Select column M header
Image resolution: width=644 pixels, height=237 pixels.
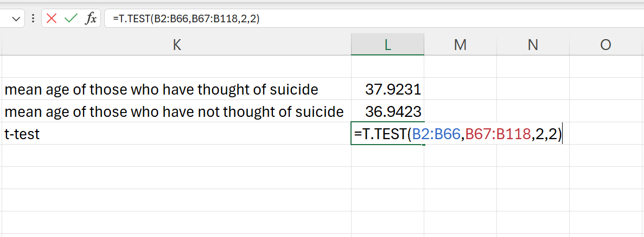[x=460, y=45]
